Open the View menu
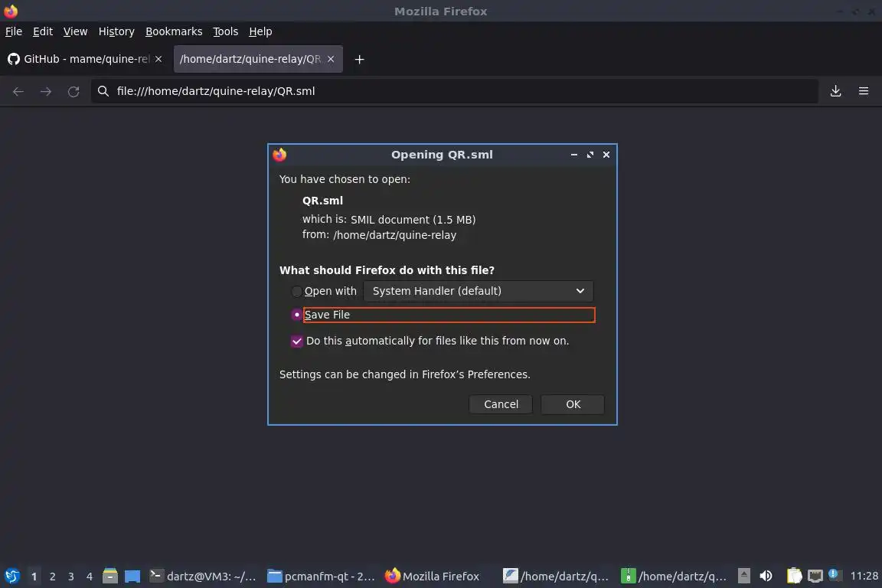 (x=75, y=31)
